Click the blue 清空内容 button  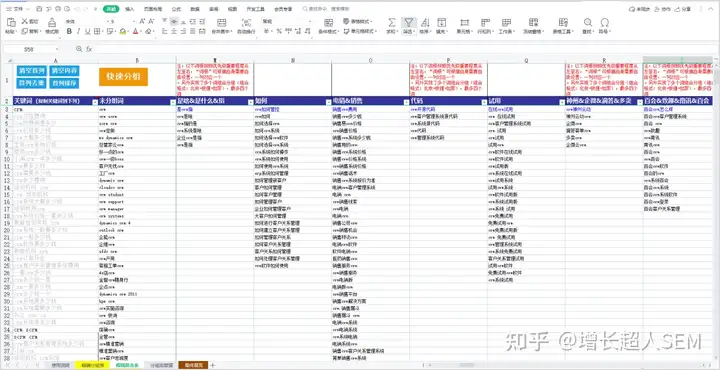[64, 71]
